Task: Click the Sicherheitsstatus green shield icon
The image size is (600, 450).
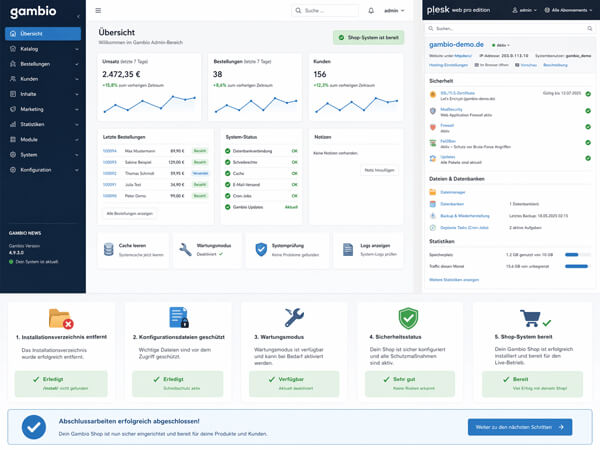Action: point(408,318)
